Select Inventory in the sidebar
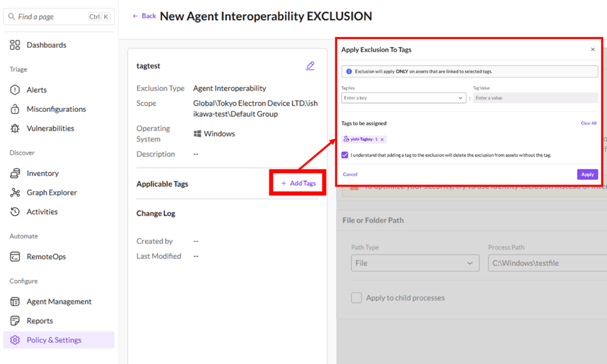607x364 pixels. 42,173
